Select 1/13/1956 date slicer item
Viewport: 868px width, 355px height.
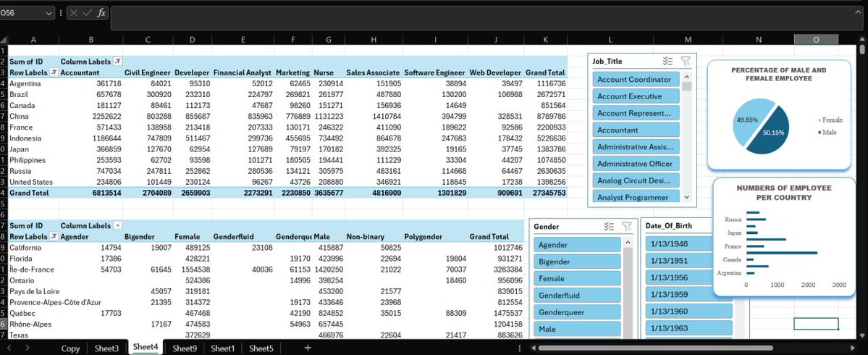[678, 278]
